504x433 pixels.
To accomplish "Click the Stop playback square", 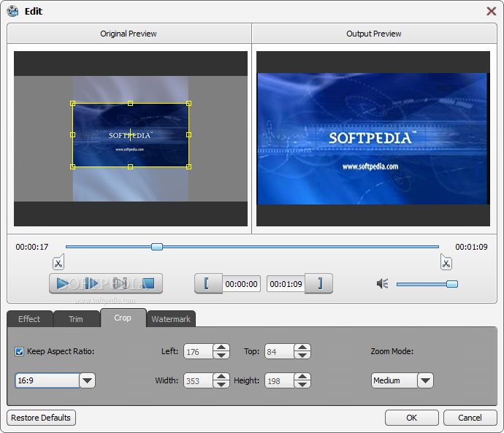I will click(148, 283).
